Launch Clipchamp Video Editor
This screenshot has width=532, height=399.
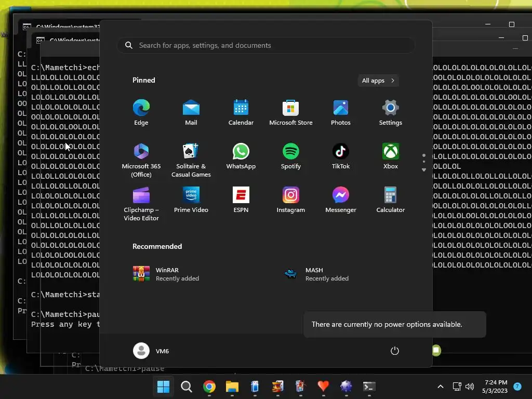click(141, 204)
